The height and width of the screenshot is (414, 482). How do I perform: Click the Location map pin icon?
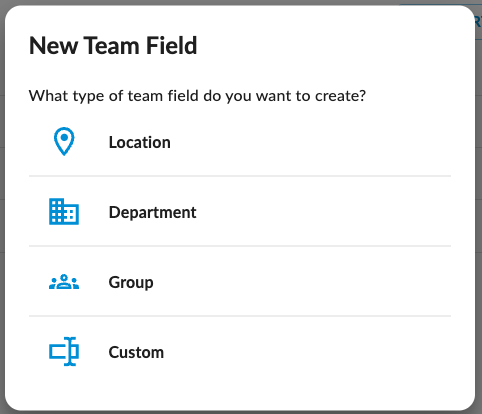(64, 141)
